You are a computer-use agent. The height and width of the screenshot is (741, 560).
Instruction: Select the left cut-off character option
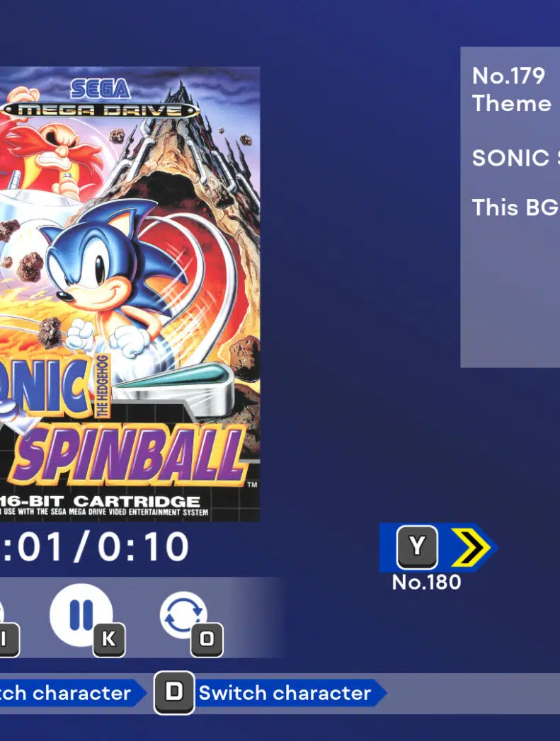[65, 694]
